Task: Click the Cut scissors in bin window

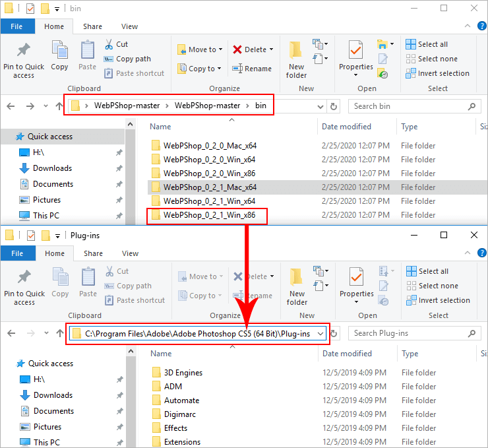Action: 109,44
